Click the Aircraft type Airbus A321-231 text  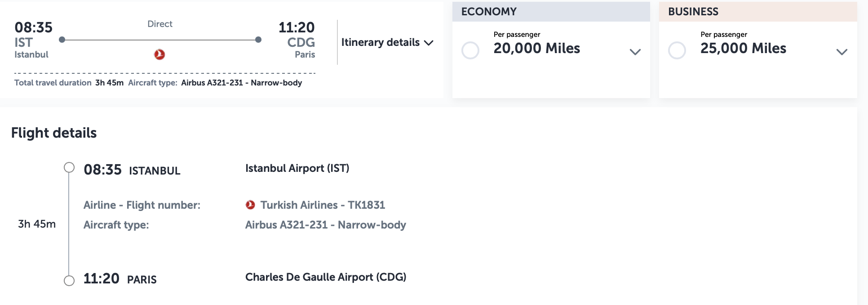click(241, 82)
